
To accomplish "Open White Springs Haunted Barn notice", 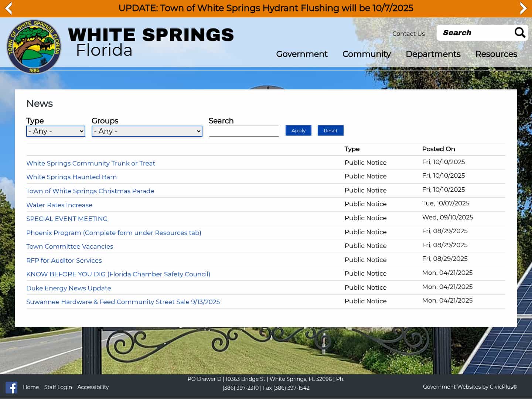I will [x=71, y=177].
